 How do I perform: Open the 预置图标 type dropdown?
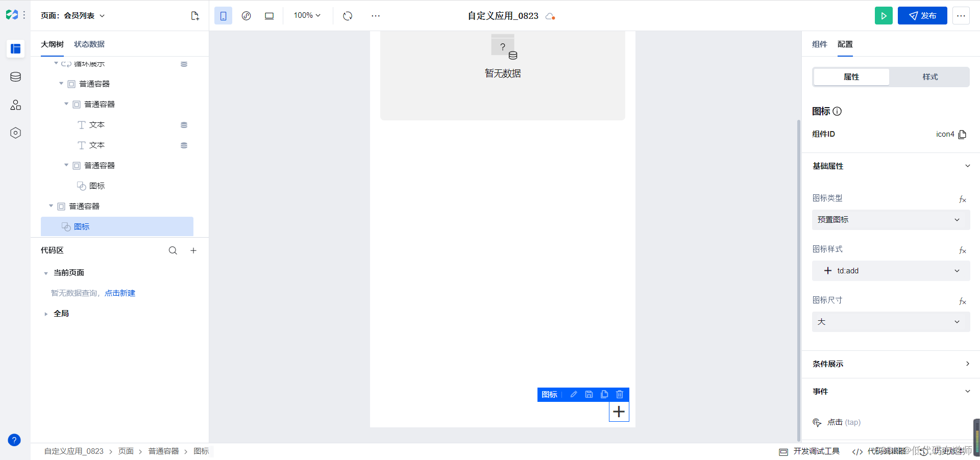(x=891, y=220)
